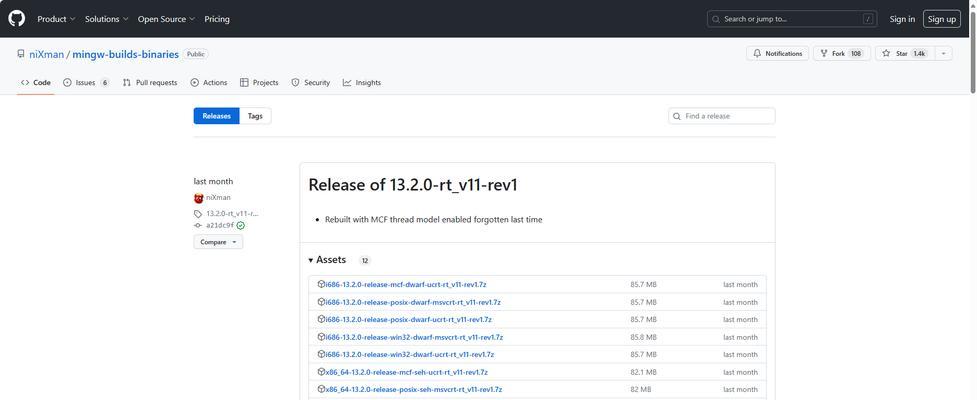This screenshot has width=977, height=400.
Task: Open the dropdown arrow beside Star
Action: (x=943, y=54)
